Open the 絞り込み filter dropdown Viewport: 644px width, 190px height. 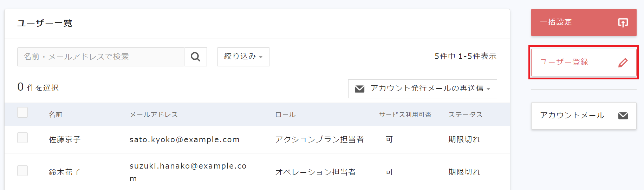pos(243,57)
